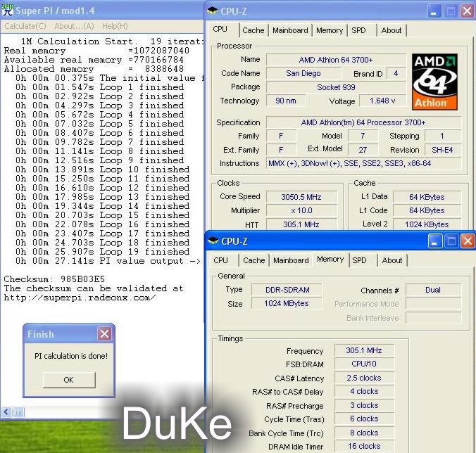Image resolution: width=476 pixels, height=453 pixels.
Task: Click memory Size value 1024 MBytes
Action: point(287,303)
